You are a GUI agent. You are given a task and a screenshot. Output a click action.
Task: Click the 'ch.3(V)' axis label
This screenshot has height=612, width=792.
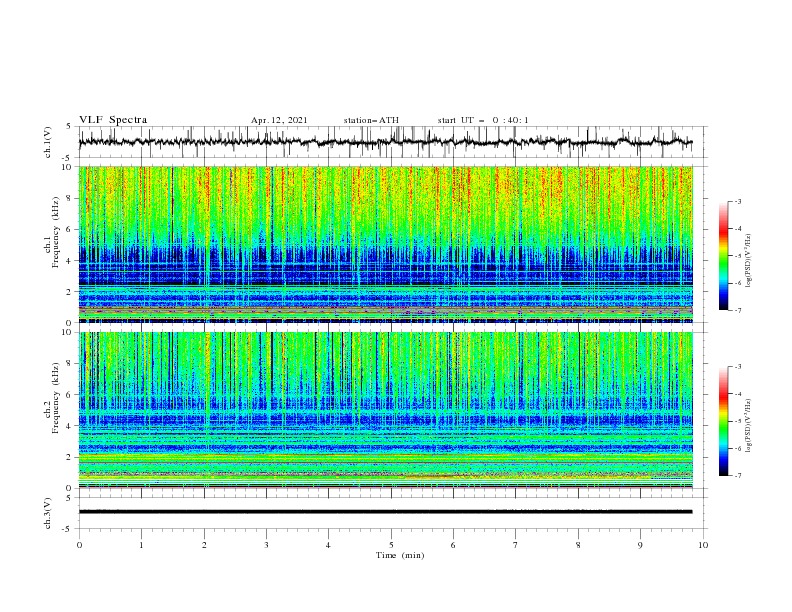point(48,513)
